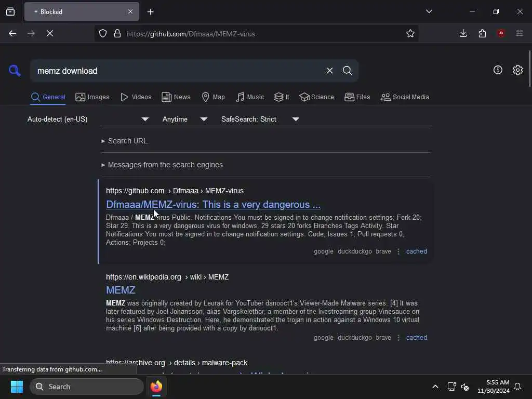Open the Anytime time range dropdown
This screenshot has width=532, height=399.
(185, 119)
